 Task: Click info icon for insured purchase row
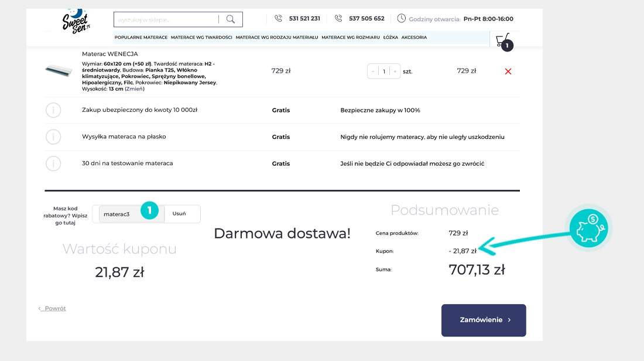[53, 110]
